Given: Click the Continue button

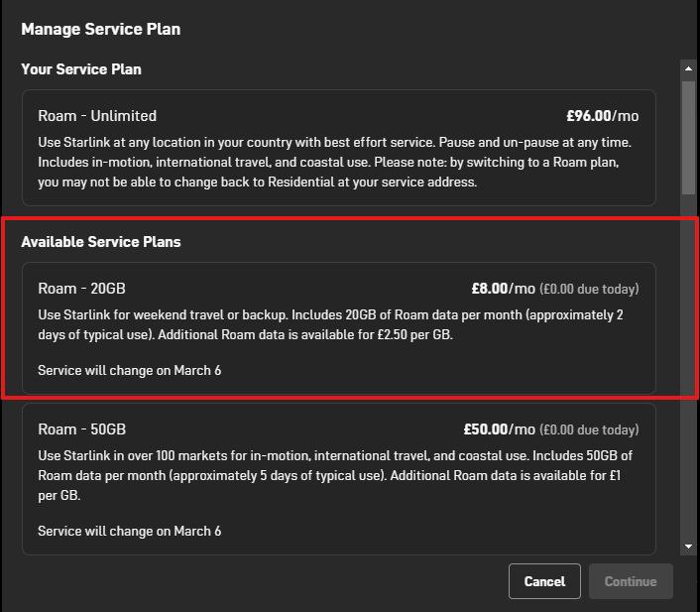Looking at the screenshot, I should [631, 581].
